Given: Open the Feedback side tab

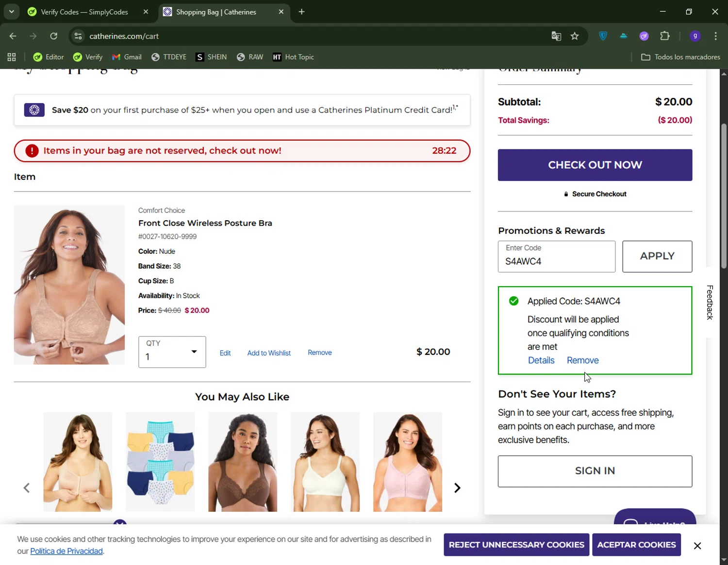Looking at the screenshot, I should click(x=709, y=302).
